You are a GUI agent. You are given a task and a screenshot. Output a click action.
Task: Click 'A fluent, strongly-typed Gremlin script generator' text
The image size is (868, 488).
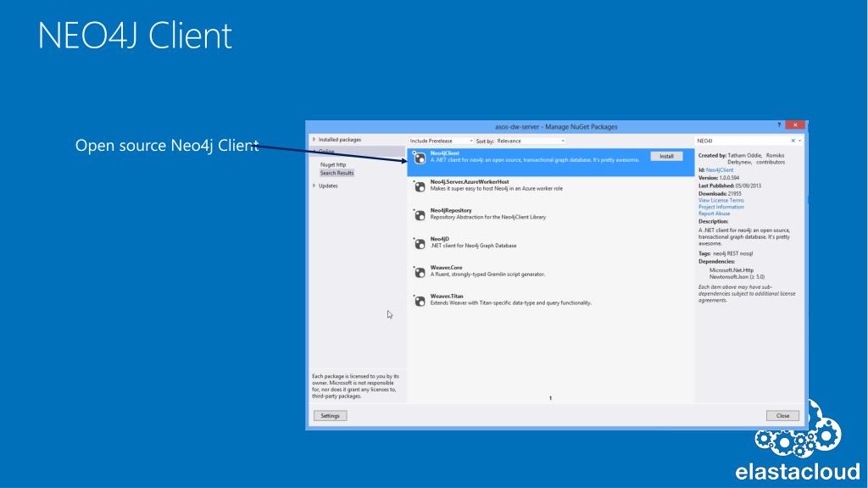[487, 274]
